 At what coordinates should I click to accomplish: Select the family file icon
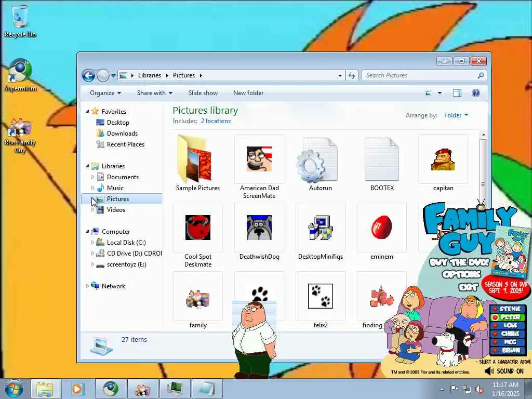[x=198, y=299]
